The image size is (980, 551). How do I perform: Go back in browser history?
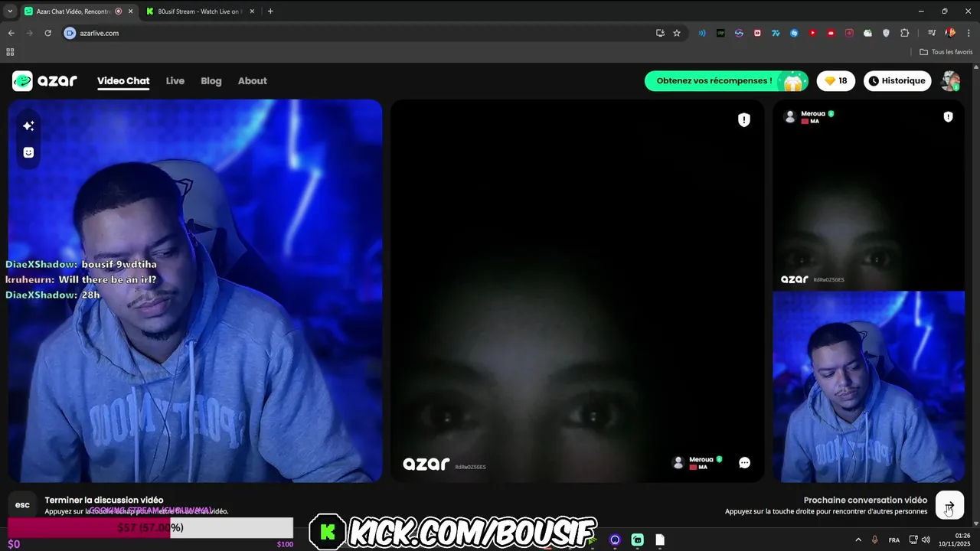click(x=11, y=33)
